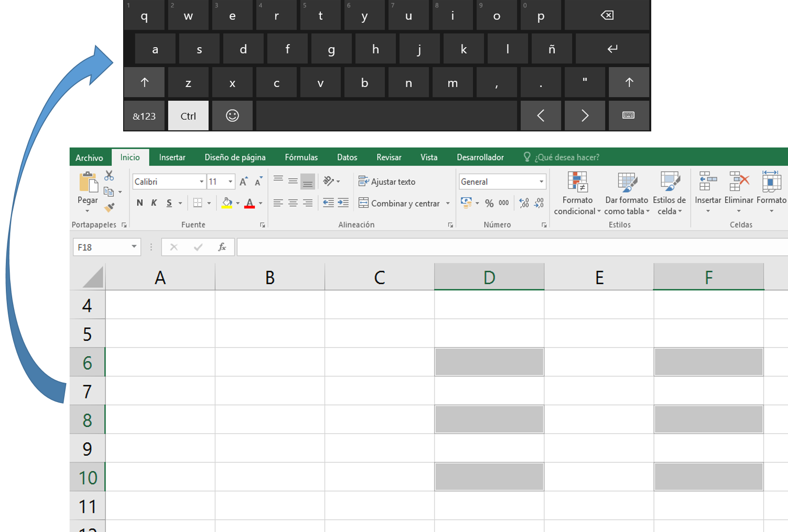The image size is (788, 532).
Task: Click the formula bar input
Action: 512,247
